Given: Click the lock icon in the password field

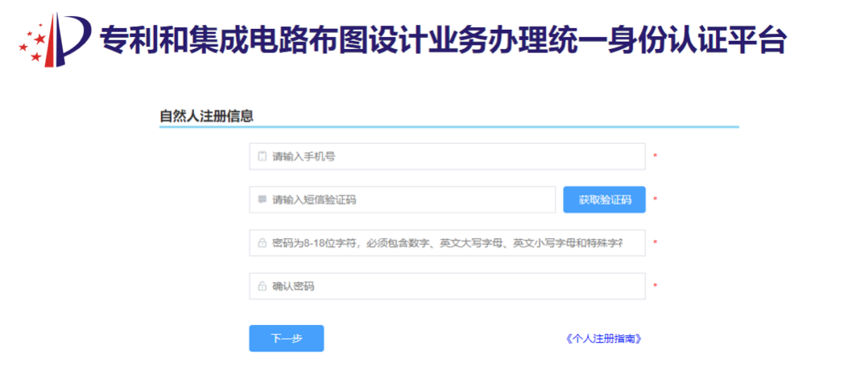Looking at the screenshot, I should 262,243.
